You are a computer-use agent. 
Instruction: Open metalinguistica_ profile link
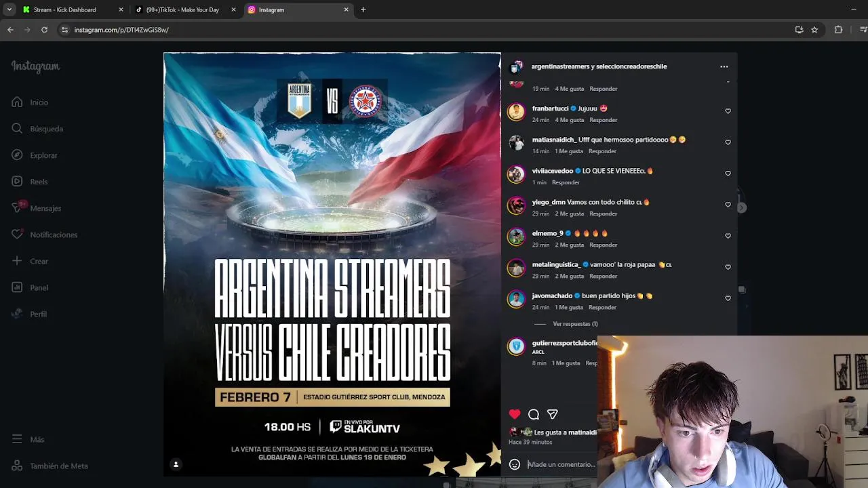point(556,264)
